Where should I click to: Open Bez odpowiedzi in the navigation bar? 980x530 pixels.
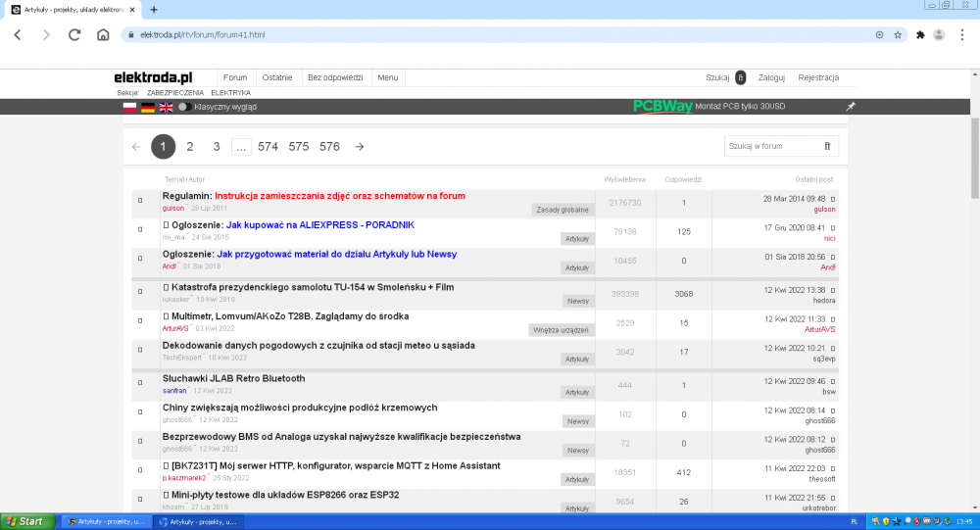335,77
